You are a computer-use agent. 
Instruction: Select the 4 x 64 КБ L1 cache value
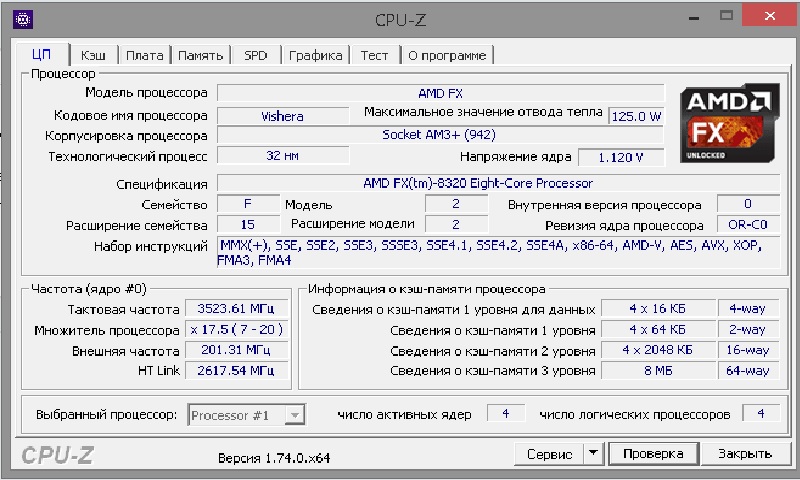[x=658, y=330]
